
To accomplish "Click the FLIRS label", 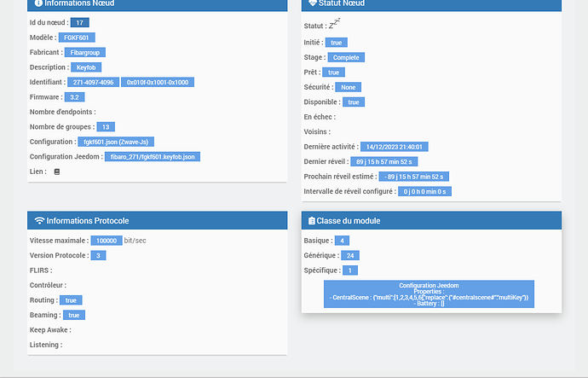I will click(x=41, y=270).
